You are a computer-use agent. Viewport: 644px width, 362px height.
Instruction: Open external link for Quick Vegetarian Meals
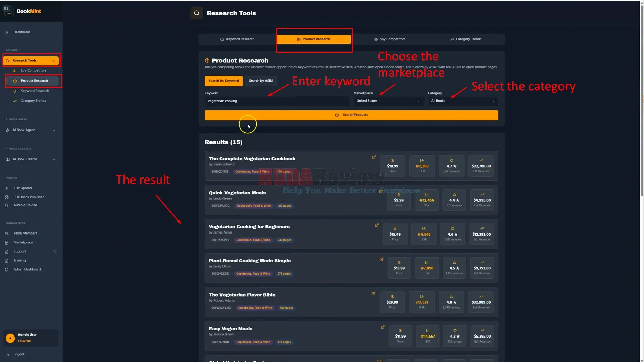381,191
